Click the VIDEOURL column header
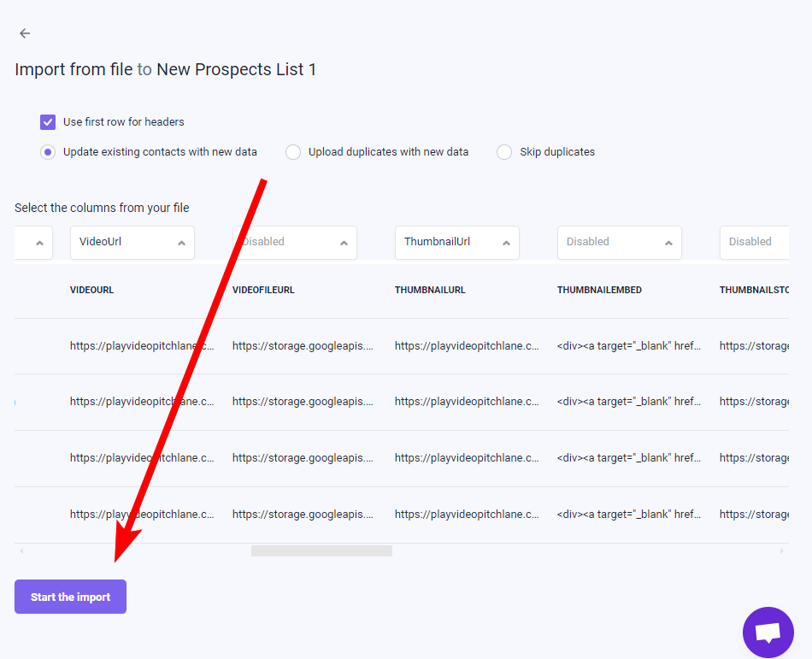 (x=91, y=290)
